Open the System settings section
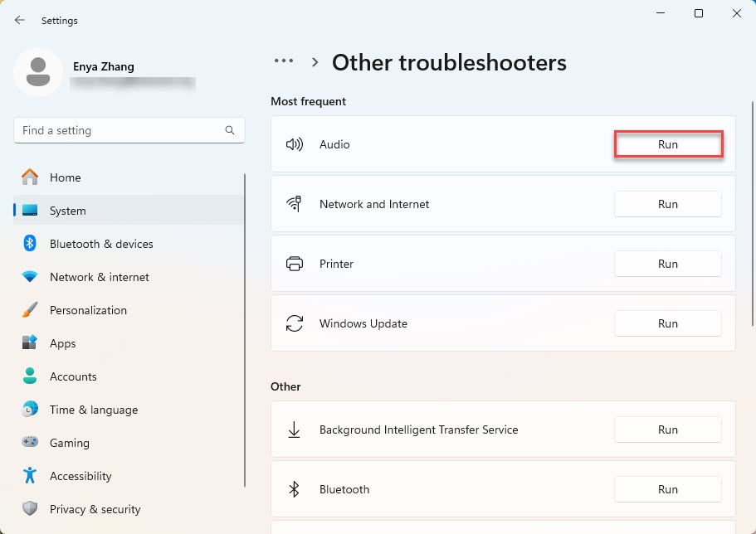Screen dimensions: 756x534 pyautogui.click(x=67, y=211)
